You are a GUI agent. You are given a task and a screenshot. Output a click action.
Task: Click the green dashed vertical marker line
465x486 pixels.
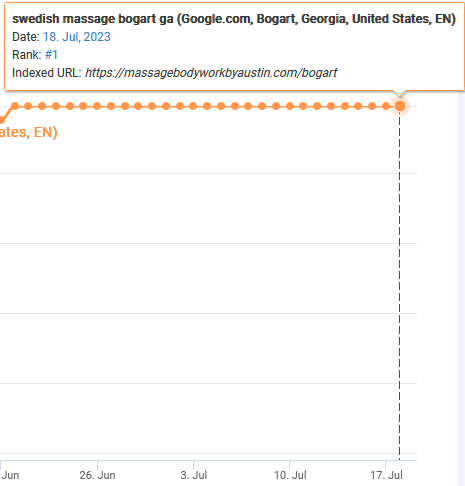coord(400,283)
